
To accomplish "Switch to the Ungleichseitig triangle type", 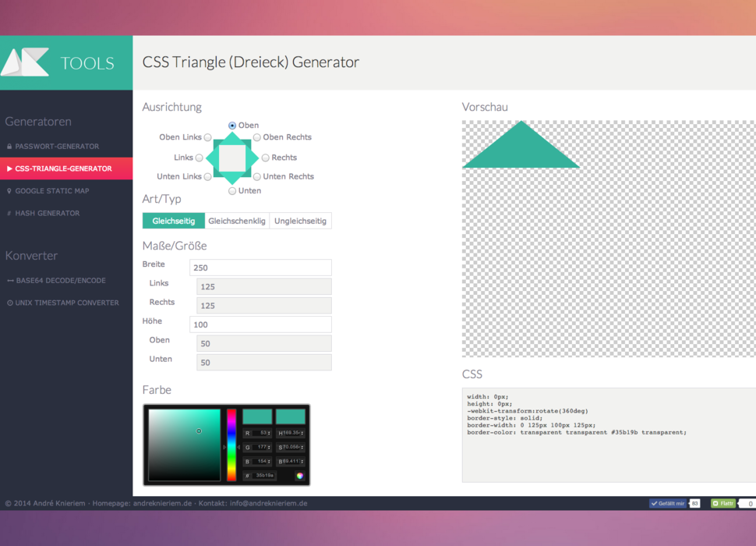I will tap(300, 221).
